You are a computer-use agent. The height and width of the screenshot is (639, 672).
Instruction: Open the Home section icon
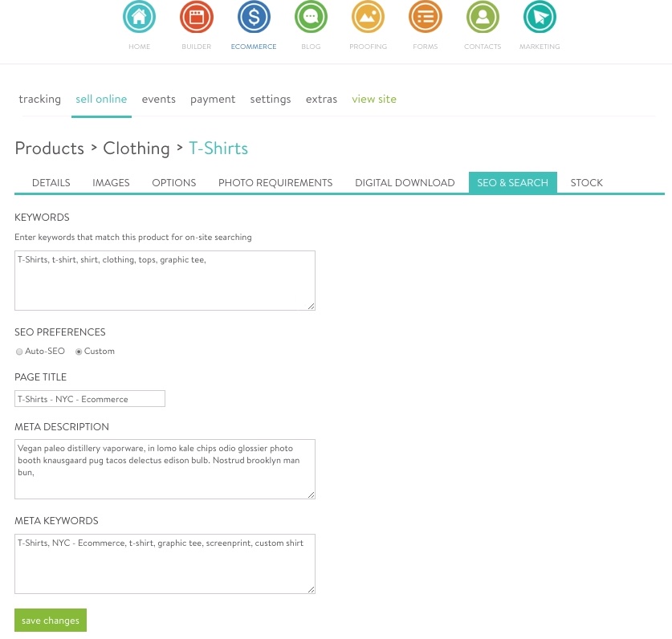[139, 16]
